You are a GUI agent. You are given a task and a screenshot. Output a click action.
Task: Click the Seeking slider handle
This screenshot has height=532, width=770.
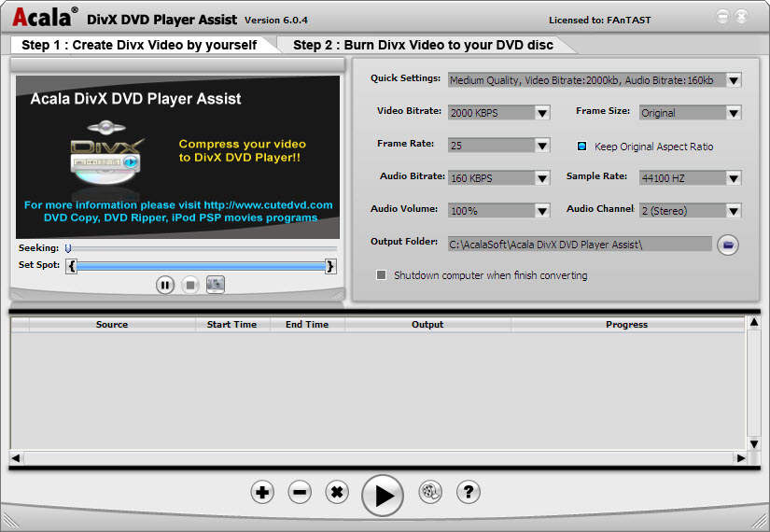(68, 248)
